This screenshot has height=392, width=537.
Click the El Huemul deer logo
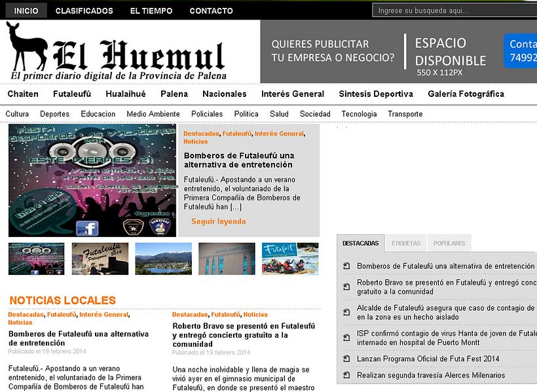[x=117, y=52]
